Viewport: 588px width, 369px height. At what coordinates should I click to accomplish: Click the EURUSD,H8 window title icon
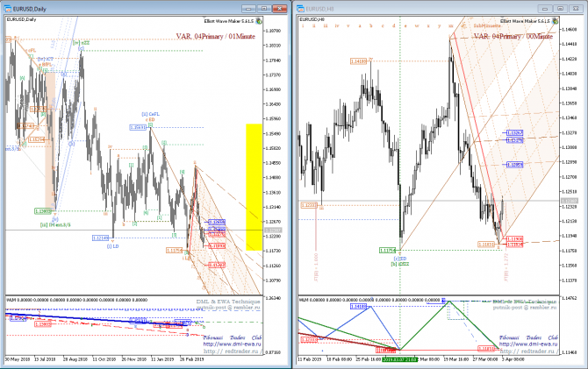pos(300,8)
